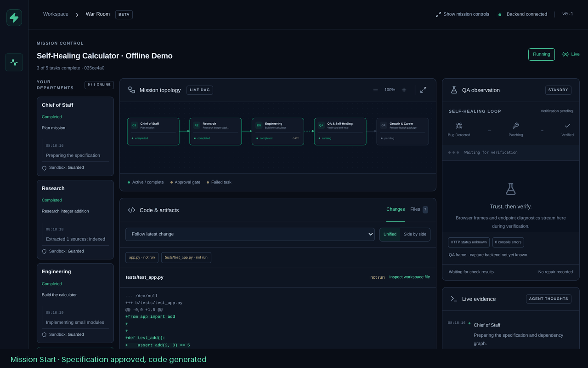
Task: Click Inspect workspace file link
Action: (409, 277)
